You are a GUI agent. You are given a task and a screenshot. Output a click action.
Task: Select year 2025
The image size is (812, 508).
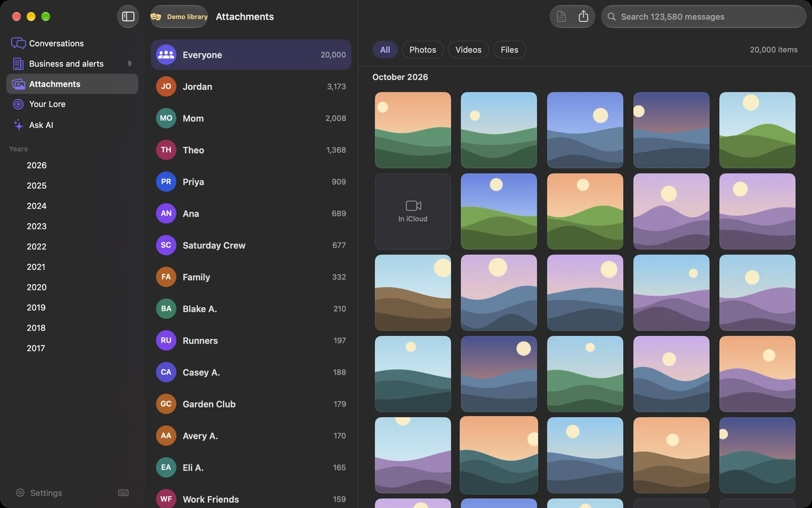click(37, 186)
